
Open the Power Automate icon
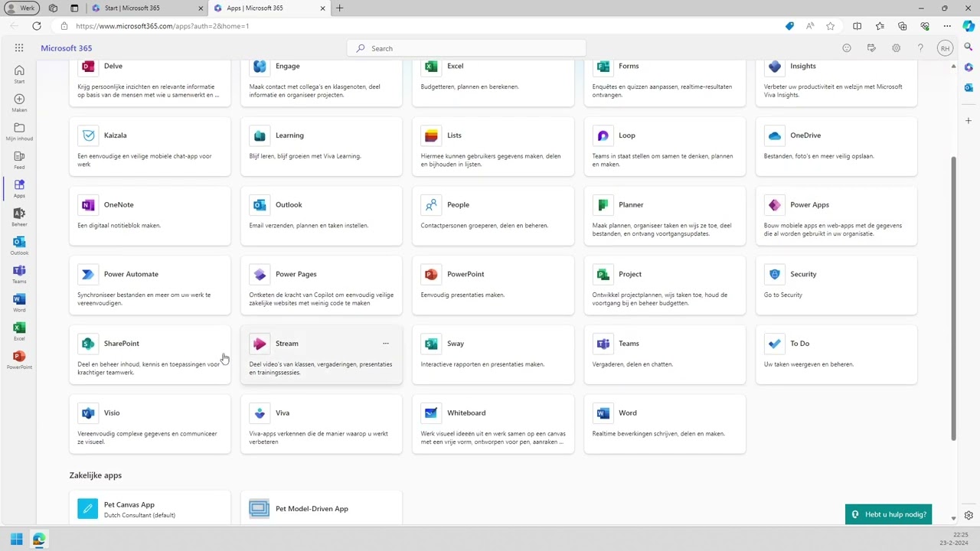88,274
